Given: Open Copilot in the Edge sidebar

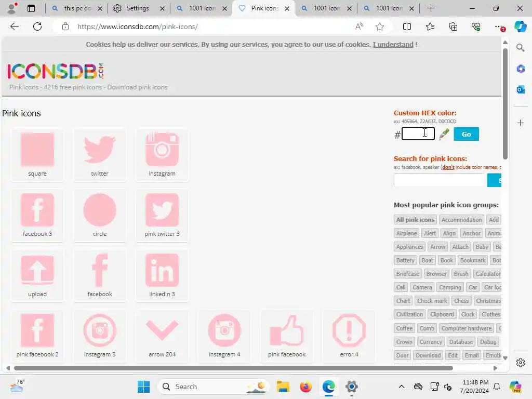Looking at the screenshot, I should (520, 26).
